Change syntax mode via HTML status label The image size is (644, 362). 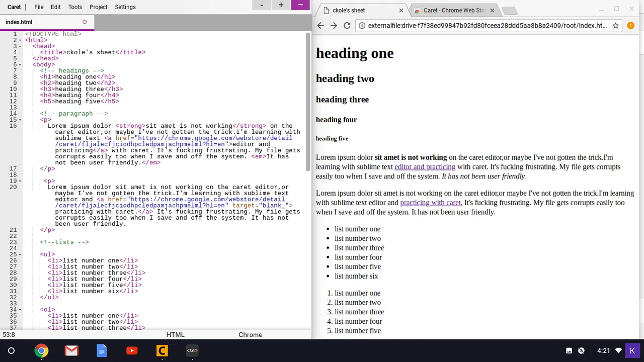175,335
